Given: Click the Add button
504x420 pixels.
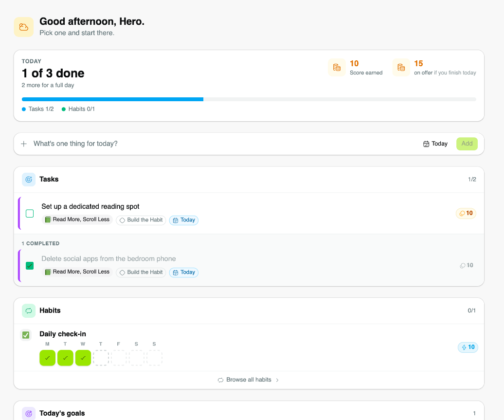Looking at the screenshot, I should pos(467,144).
